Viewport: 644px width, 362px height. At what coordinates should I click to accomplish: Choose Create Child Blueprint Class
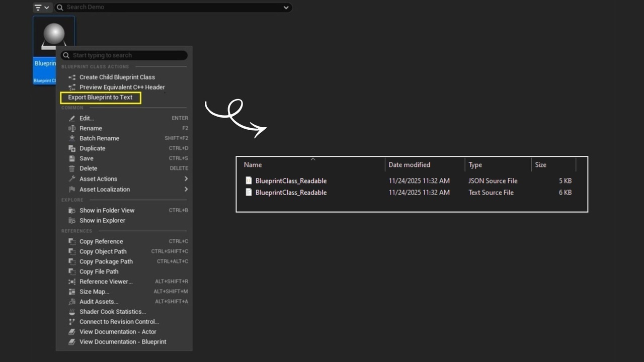(117, 77)
